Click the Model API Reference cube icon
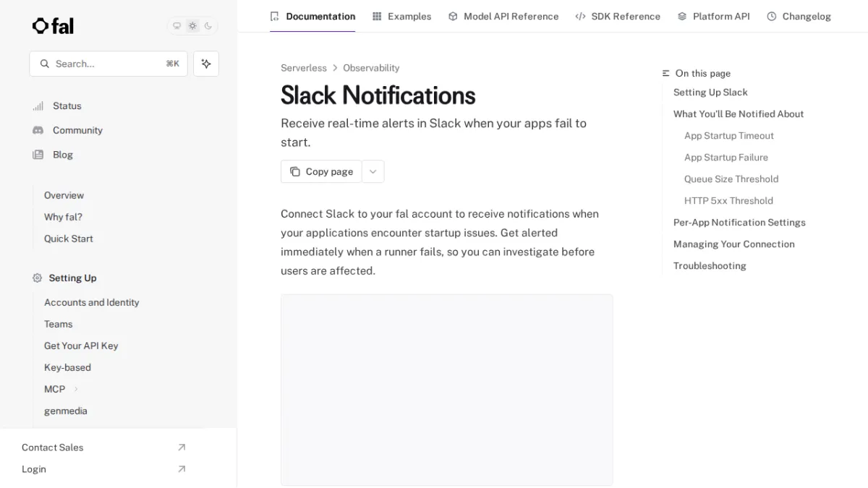 453,16
